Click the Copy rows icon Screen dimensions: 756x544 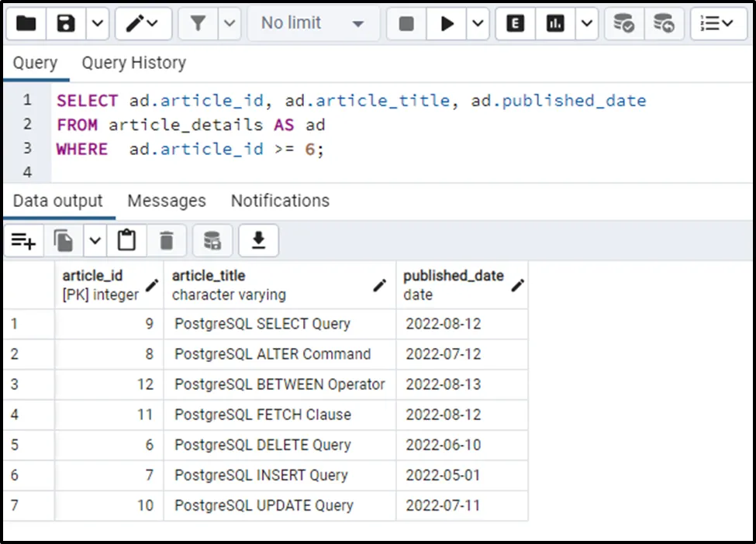[64, 240]
